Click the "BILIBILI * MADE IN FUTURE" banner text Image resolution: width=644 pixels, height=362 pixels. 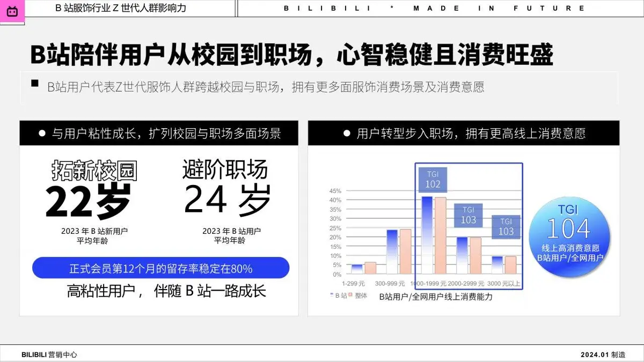435,8
